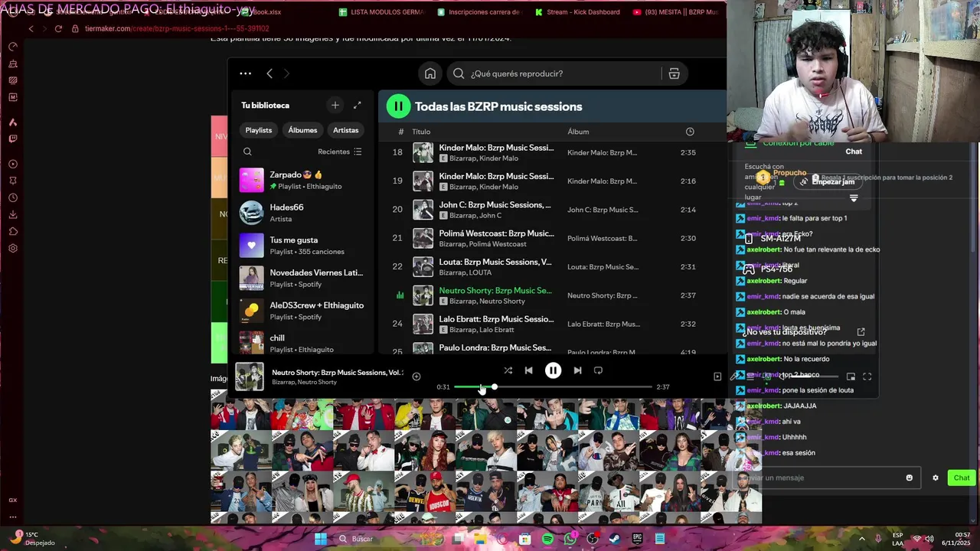Screen dimensions: 980x551
Task: Sort tracks by the duration clock header
Action: 690,132
